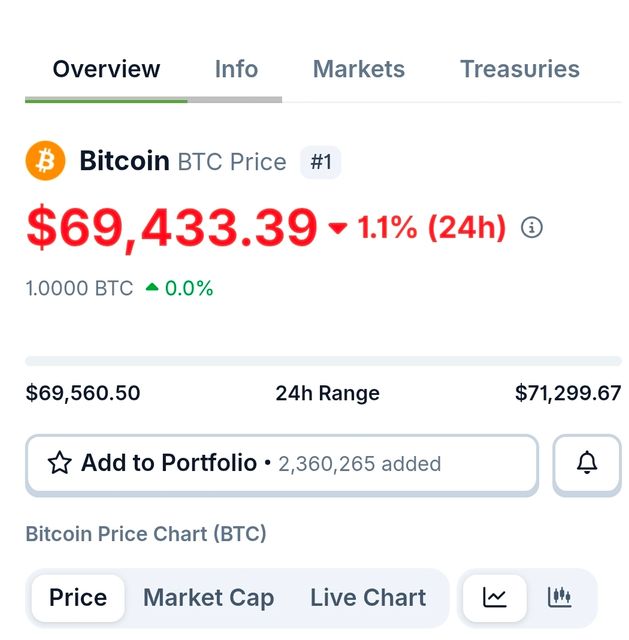Click the $71,299.67 24h high value
The image size is (629, 640).
[x=568, y=393]
